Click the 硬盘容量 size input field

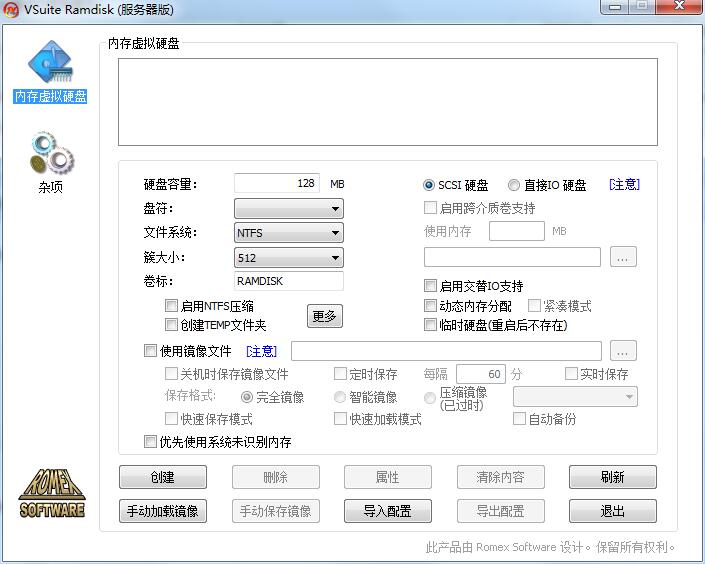click(277, 184)
